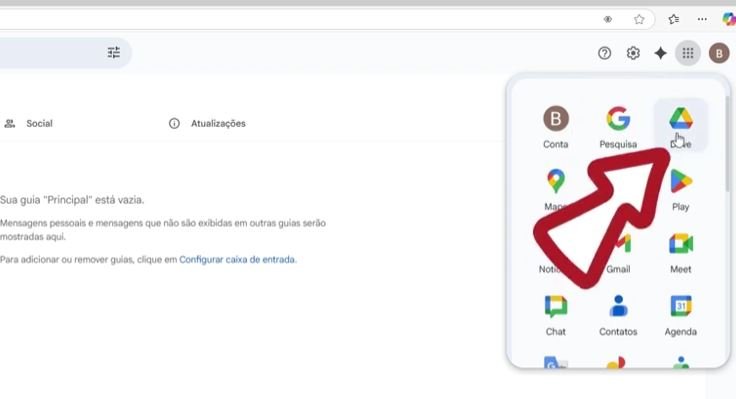Open the Google Meet app
The width and height of the screenshot is (736, 399).
point(681,252)
